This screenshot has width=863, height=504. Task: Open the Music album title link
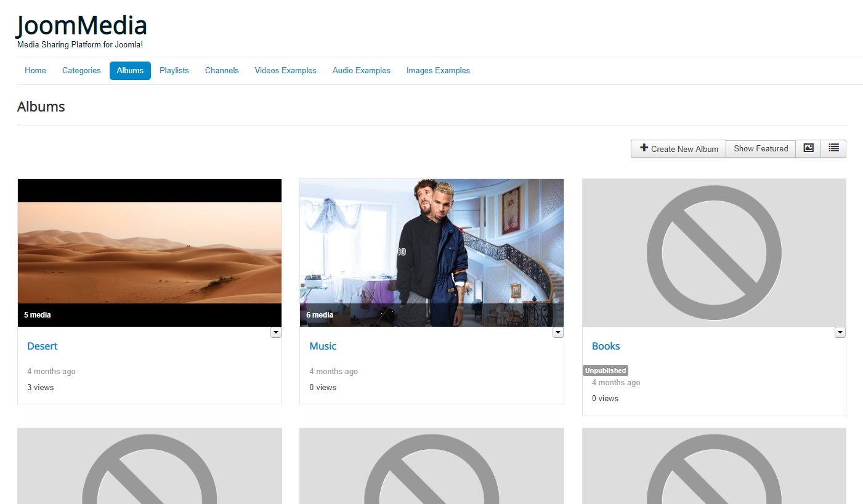point(323,346)
